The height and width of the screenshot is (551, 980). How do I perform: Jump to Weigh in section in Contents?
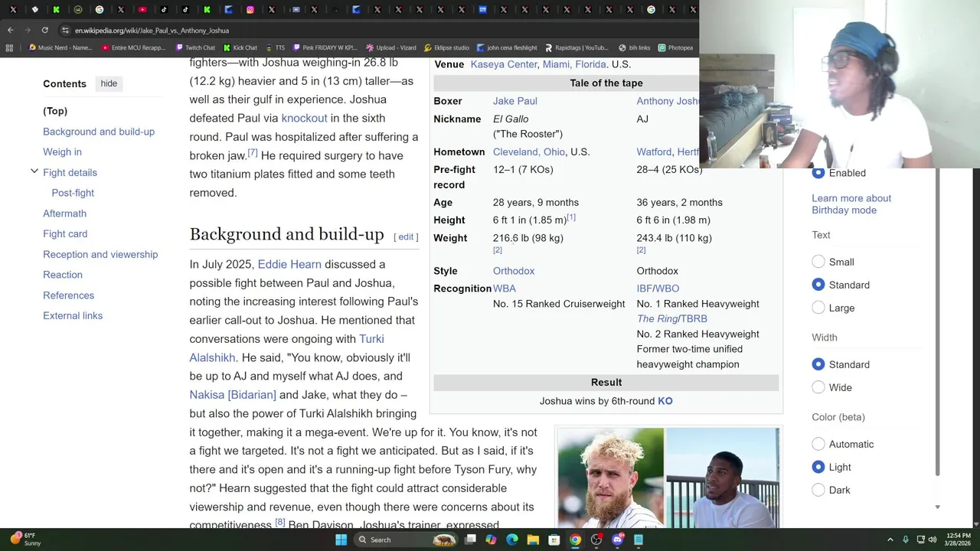(x=62, y=152)
